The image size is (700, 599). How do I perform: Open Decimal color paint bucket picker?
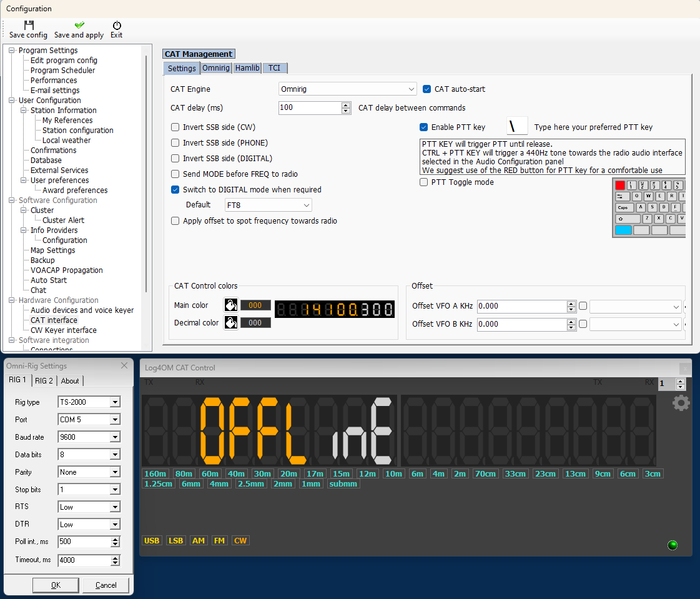click(231, 322)
